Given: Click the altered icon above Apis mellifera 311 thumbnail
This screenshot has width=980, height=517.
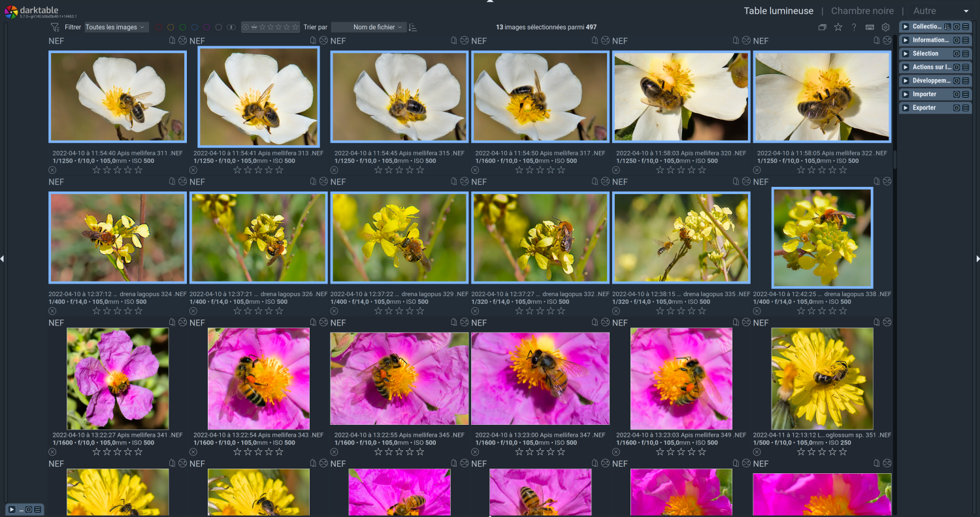Looking at the screenshot, I should [x=182, y=41].
